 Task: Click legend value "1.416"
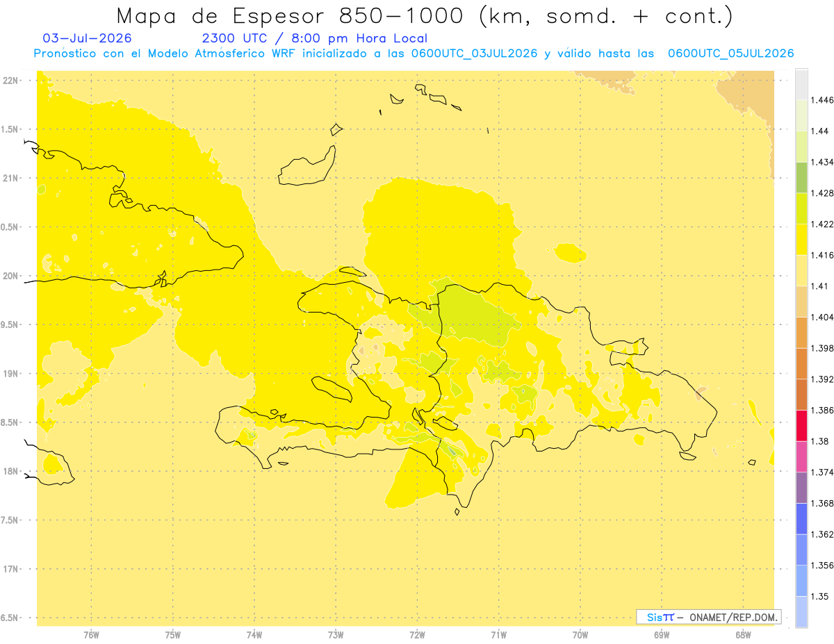pos(823,255)
